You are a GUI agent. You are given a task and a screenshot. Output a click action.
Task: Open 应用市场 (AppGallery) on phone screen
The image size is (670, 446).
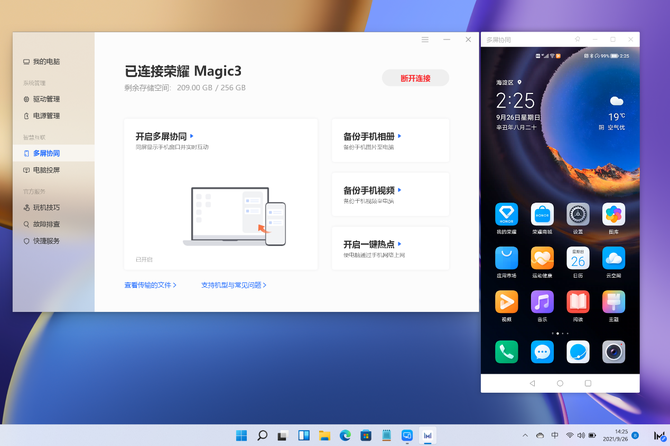507,258
